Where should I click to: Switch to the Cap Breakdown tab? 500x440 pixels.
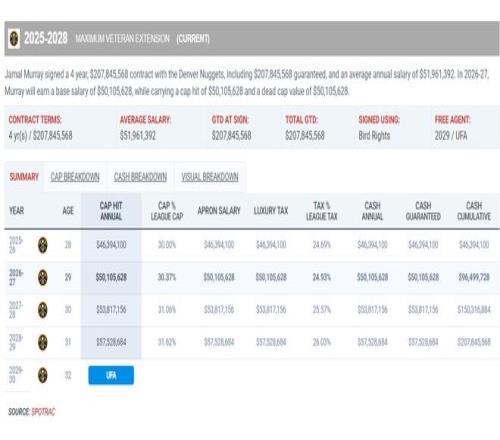75,177
